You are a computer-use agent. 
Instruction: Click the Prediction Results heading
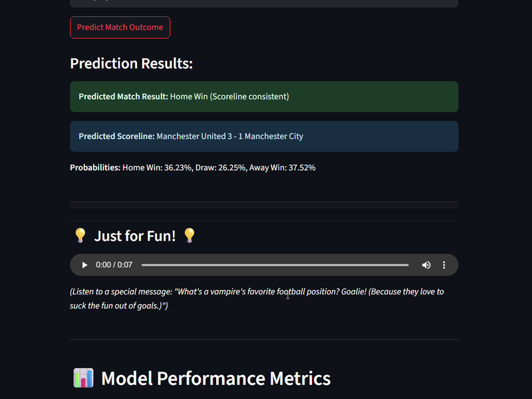[x=131, y=63]
